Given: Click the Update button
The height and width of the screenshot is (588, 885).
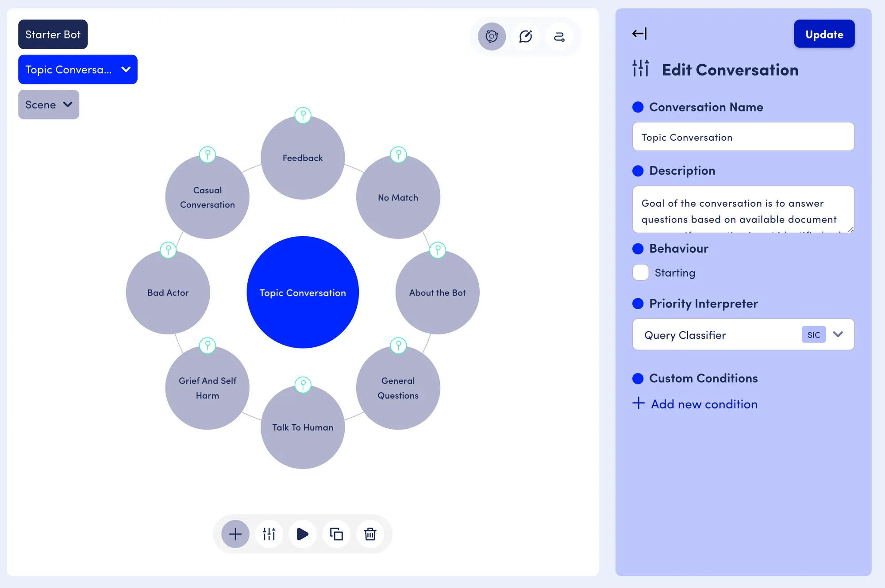Looking at the screenshot, I should coord(824,34).
